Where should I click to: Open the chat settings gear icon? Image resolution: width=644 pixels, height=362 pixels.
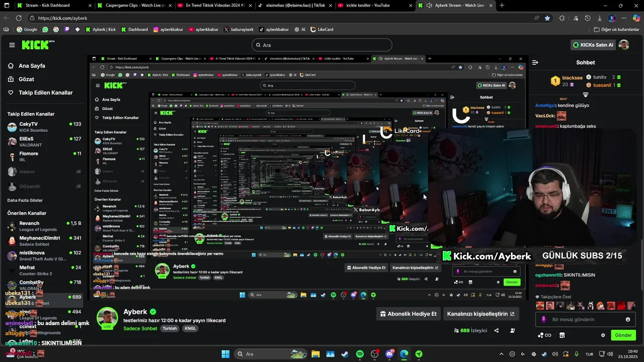(x=603, y=335)
